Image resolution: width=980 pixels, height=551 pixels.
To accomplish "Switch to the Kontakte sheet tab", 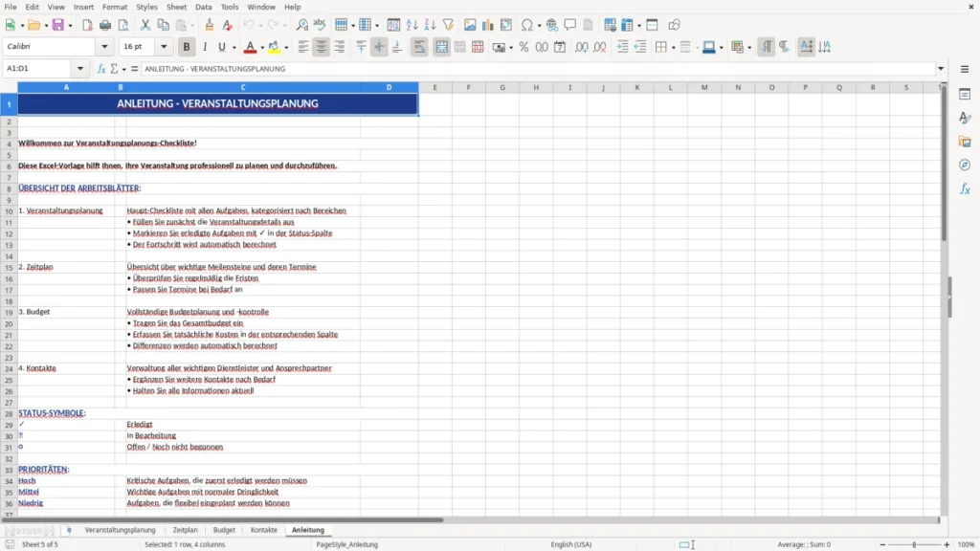I will (264, 530).
